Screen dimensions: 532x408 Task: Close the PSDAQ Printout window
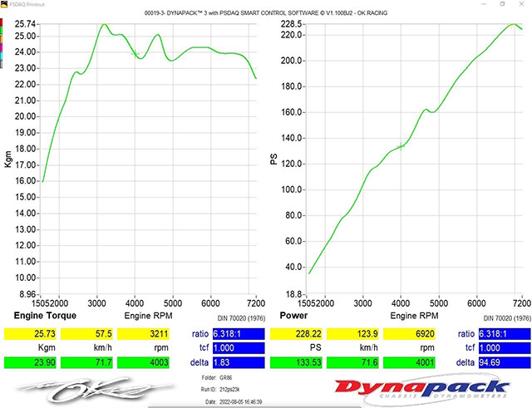(x=521, y=4)
